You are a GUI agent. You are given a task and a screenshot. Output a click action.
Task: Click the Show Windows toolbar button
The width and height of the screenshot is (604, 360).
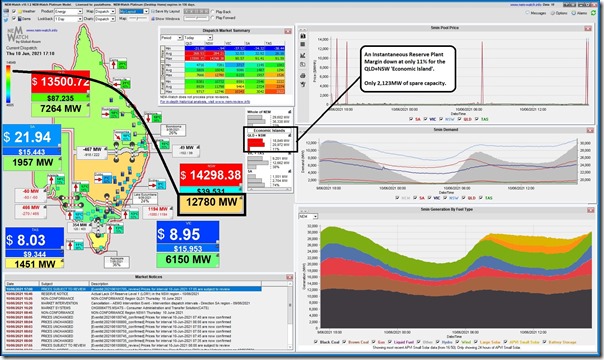165,18
